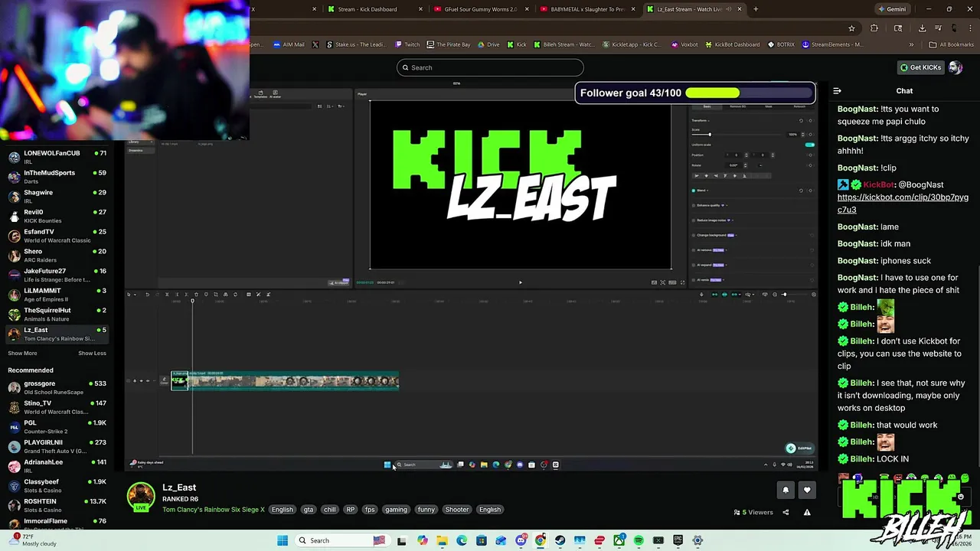Open PLAYGIRLNII recommended channel
This screenshot has height=551, width=980.
57,446
